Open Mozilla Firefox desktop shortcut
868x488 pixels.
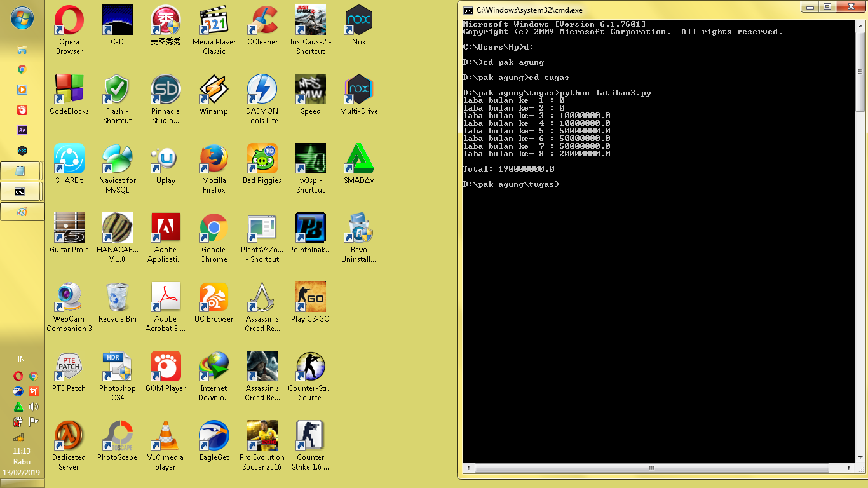(x=214, y=158)
